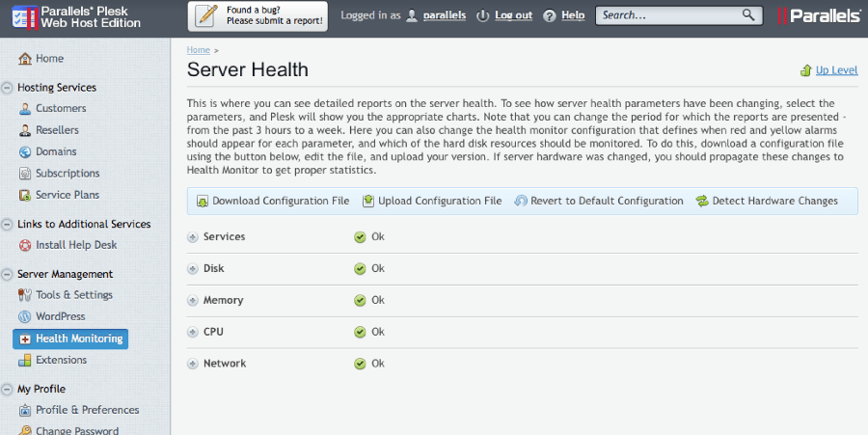This screenshot has height=435, width=868.
Task: Click the Network Ok status checkmark
Action: pyautogui.click(x=360, y=365)
